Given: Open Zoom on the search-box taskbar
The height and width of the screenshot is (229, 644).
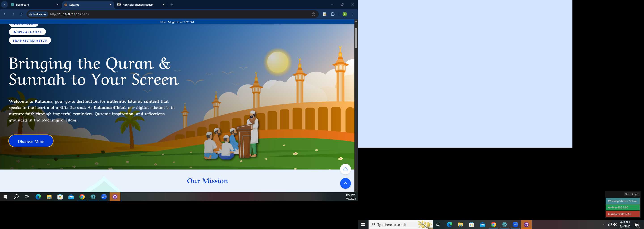Looking at the screenshot, I should point(515,225).
